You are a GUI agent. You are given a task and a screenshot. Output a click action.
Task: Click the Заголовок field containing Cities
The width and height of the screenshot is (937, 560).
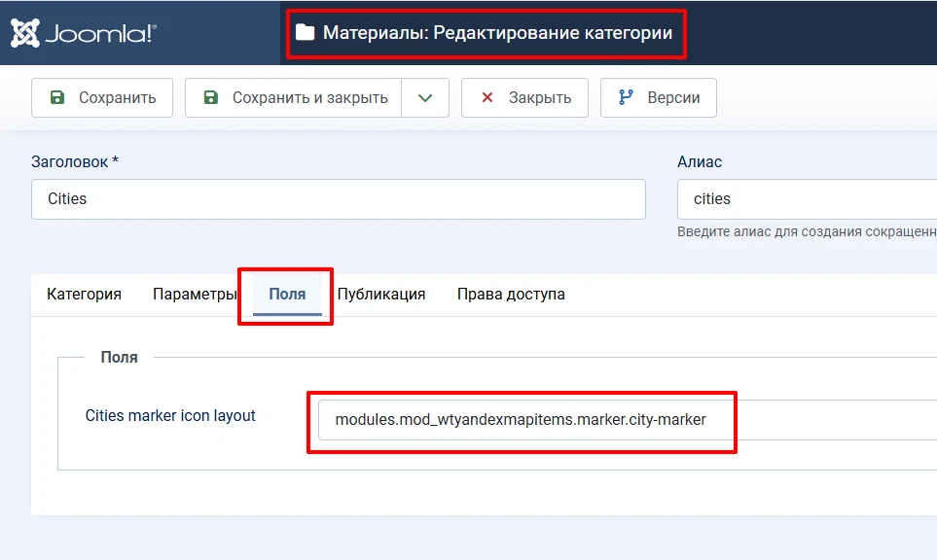339,199
